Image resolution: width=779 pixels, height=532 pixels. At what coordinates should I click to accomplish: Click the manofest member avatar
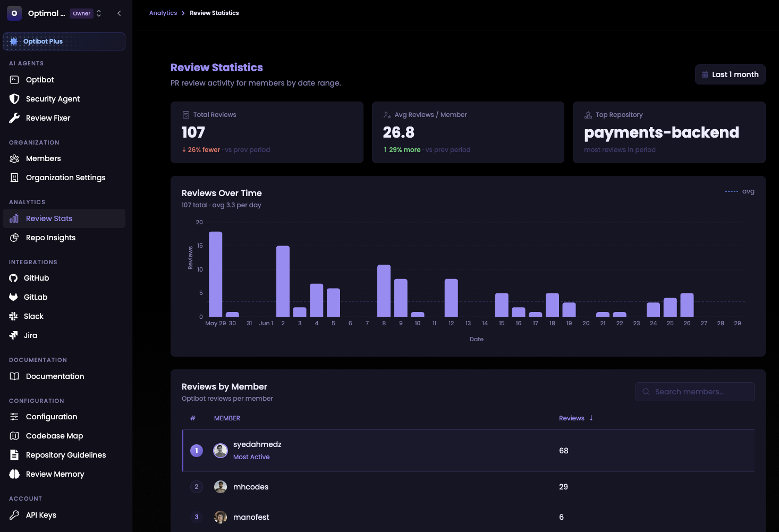(221, 517)
